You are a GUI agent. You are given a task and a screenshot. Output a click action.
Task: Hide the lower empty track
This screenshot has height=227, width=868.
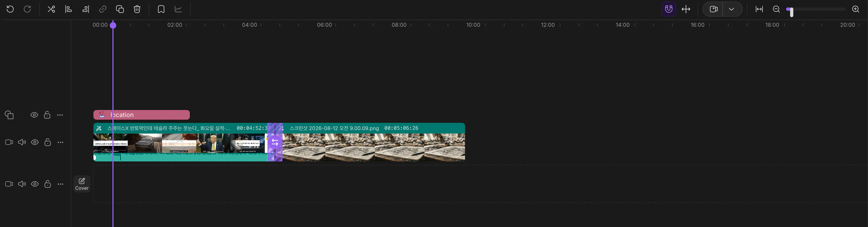[35, 184]
